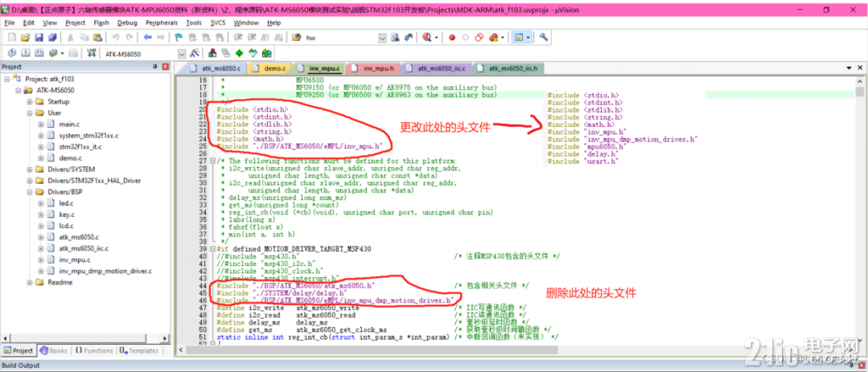
Task: Open the window layout dropdown arrow
Action: [529, 38]
